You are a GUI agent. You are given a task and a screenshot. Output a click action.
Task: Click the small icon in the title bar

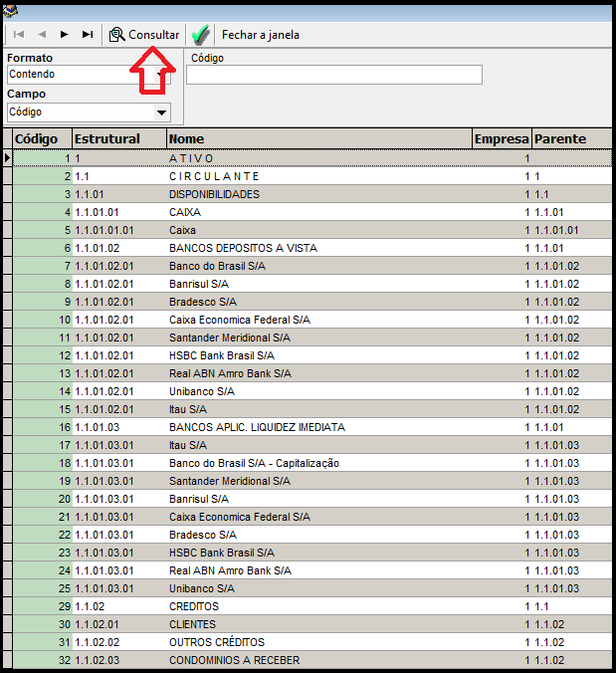(x=13, y=11)
